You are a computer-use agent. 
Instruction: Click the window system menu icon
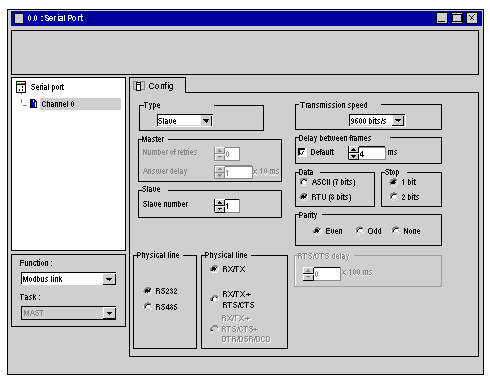pyautogui.click(x=19, y=18)
